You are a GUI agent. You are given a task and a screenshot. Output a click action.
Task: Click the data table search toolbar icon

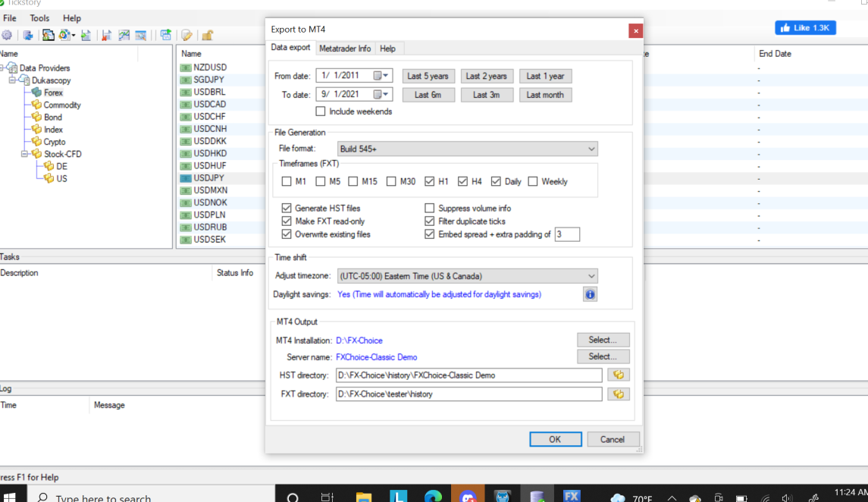(x=140, y=35)
